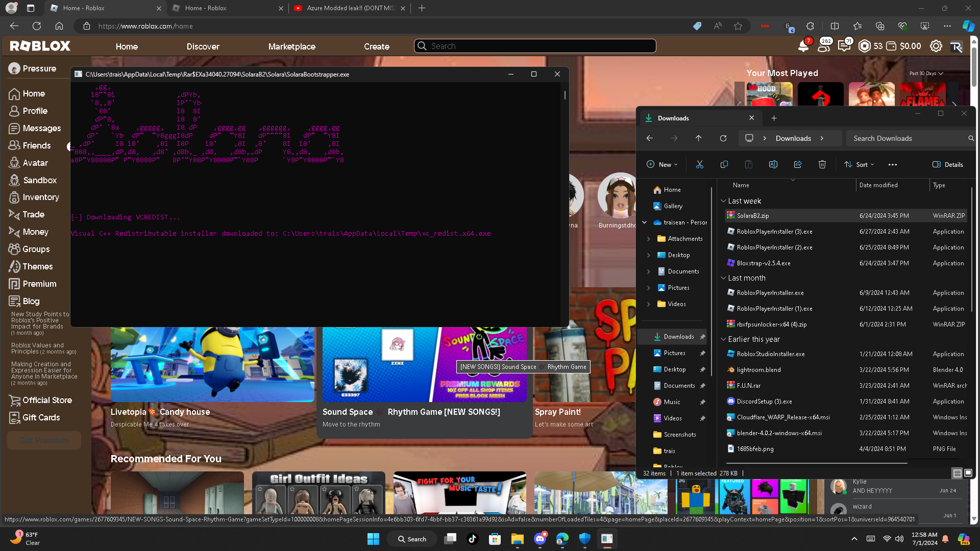
Task: Click the Robux balance hexagon icon
Action: pyautogui.click(x=865, y=46)
